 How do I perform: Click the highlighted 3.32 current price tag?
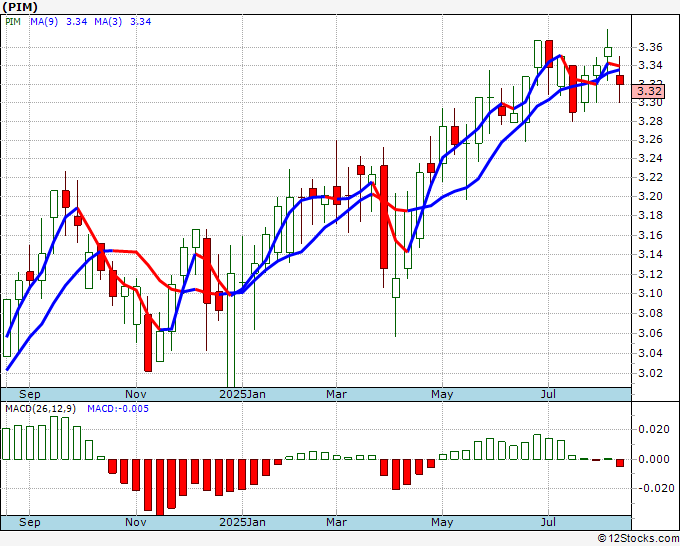649,91
